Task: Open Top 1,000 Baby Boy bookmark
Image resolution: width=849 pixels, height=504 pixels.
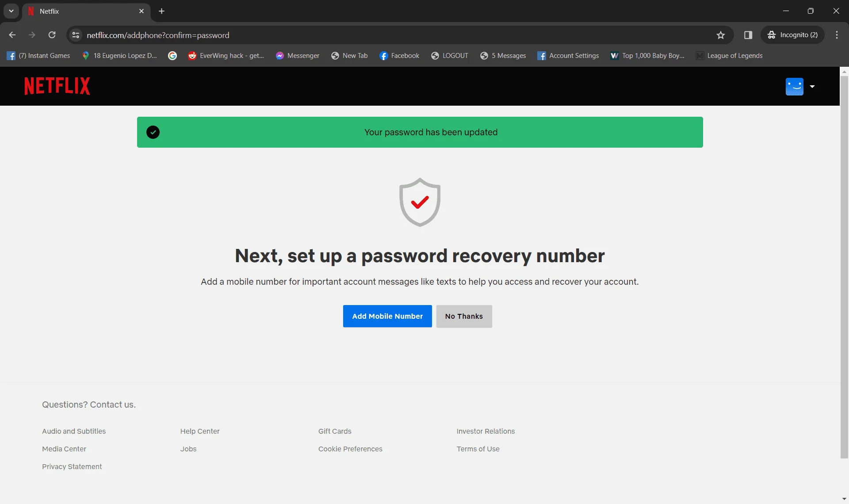Action: (x=647, y=56)
